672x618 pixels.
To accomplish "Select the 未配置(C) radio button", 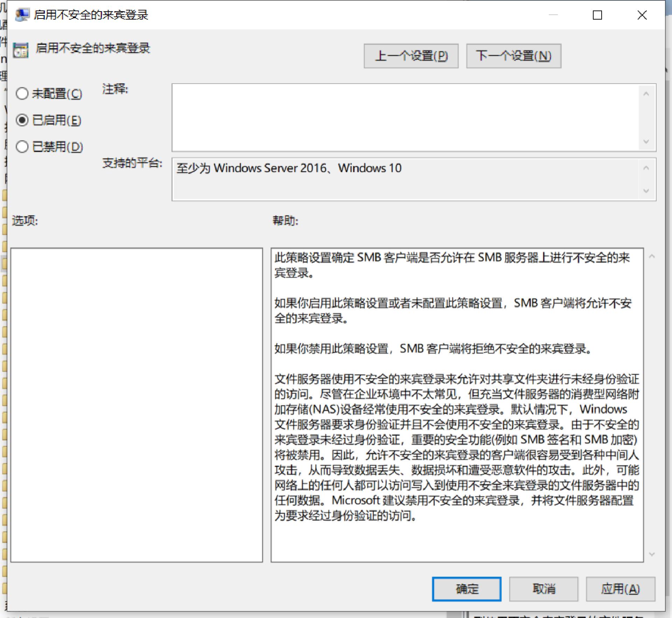I will pyautogui.click(x=49, y=94).
